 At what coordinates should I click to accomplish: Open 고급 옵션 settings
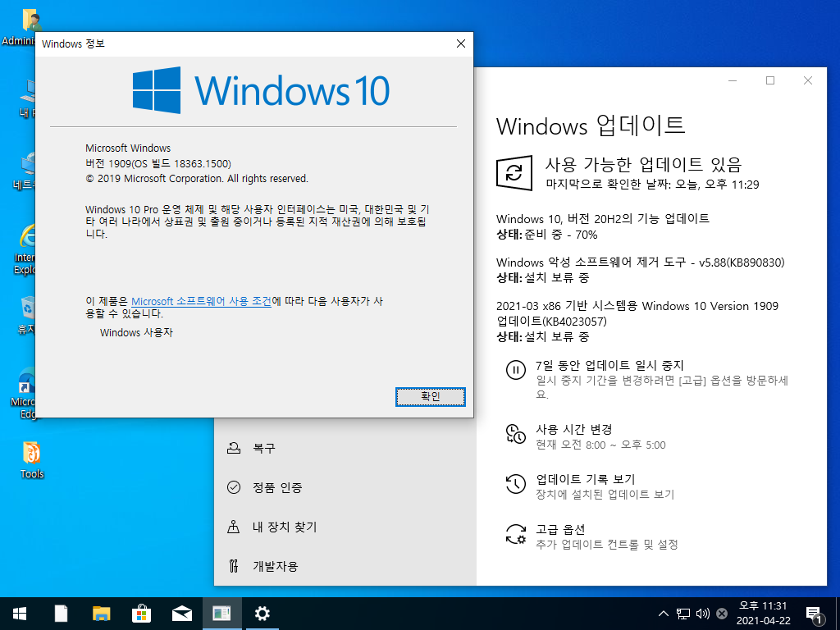(560, 529)
